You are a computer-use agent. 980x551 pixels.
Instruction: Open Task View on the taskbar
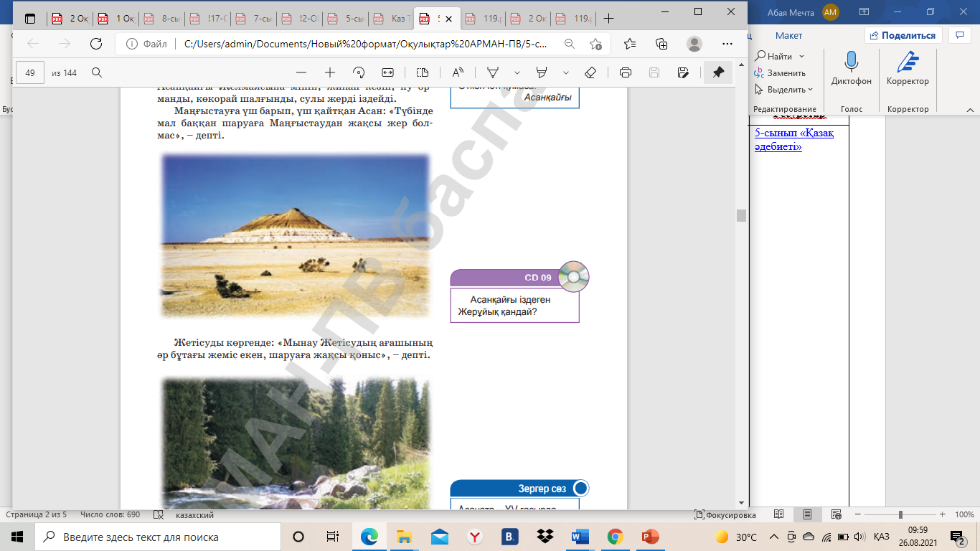pyautogui.click(x=333, y=537)
